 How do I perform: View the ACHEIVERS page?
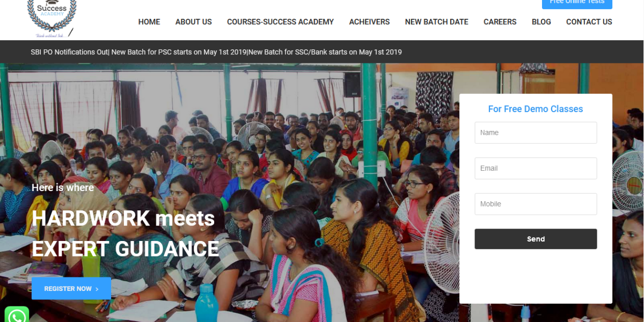[x=369, y=22]
